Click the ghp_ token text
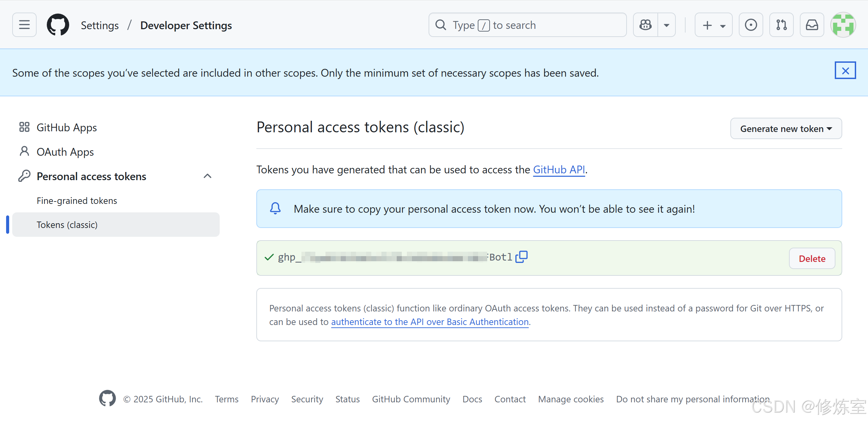868x421 pixels. click(395, 257)
